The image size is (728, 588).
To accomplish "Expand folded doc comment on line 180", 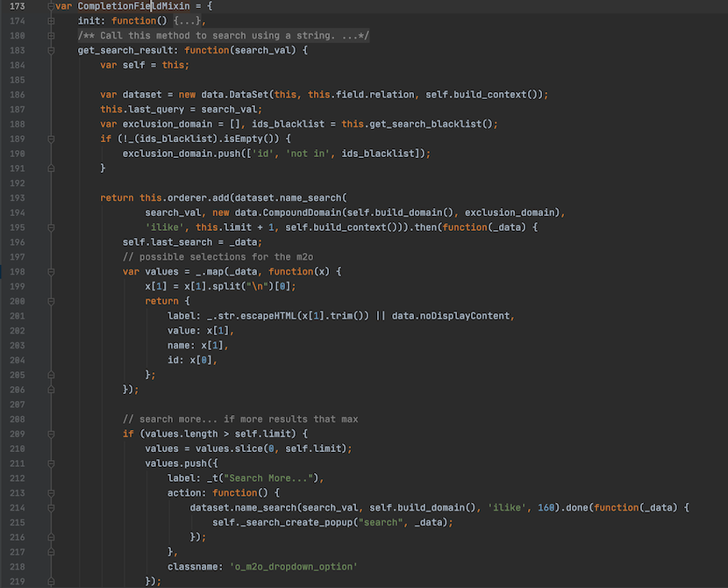I will [x=51, y=36].
